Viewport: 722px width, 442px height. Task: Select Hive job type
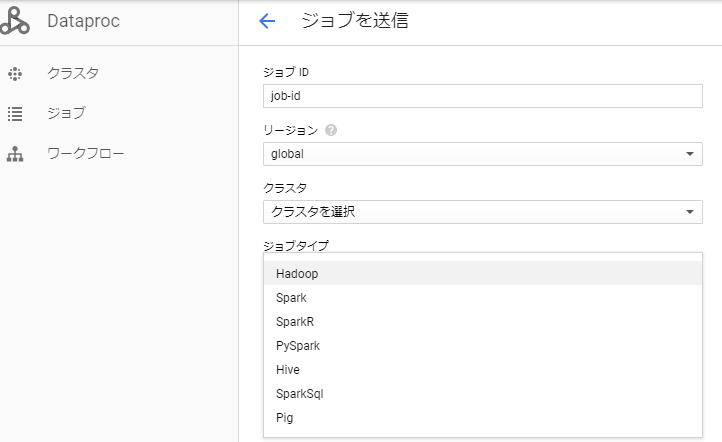pyautogui.click(x=483, y=369)
